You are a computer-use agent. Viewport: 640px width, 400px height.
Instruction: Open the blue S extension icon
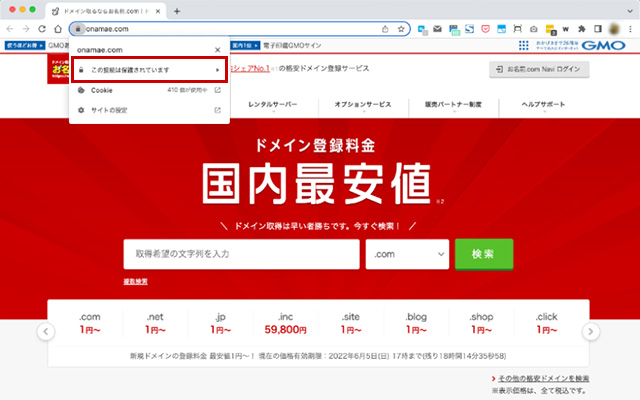coord(469,29)
